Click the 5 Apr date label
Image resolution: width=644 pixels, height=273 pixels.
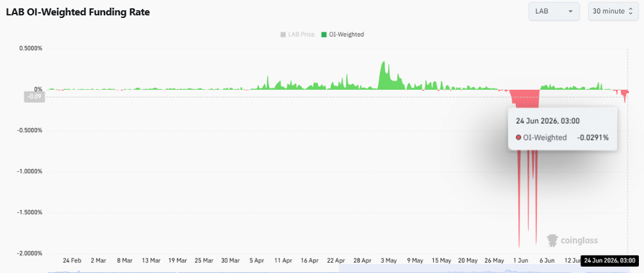257,260
